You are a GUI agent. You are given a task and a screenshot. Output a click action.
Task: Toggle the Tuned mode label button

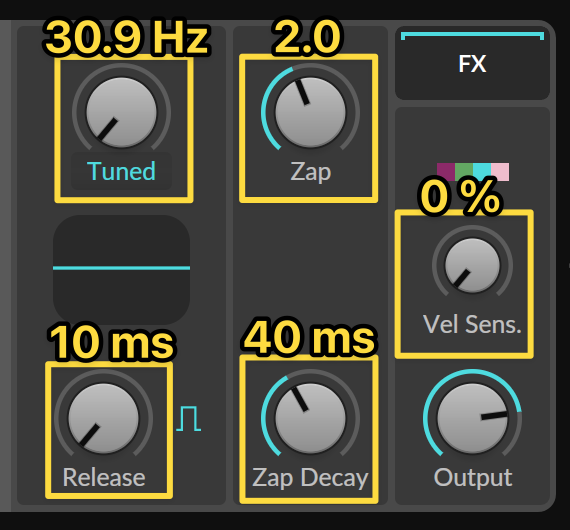121,171
